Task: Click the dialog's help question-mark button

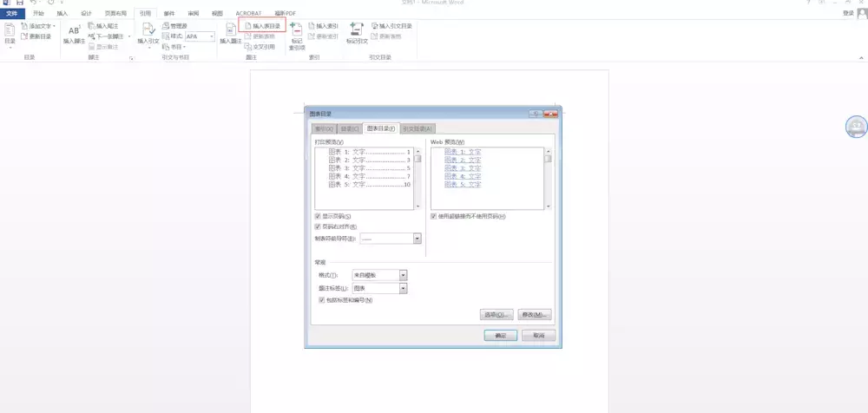Action: pos(536,114)
